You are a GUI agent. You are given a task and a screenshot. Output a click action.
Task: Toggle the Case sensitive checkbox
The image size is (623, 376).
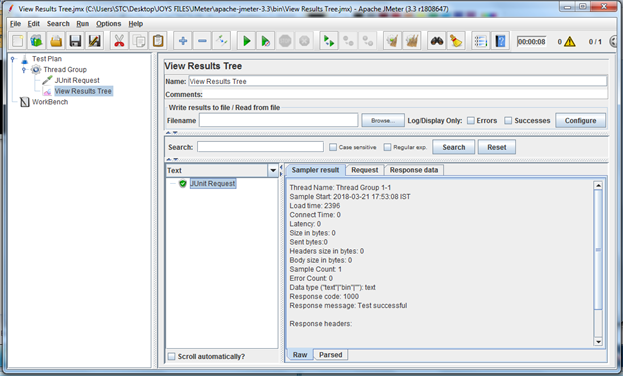333,147
